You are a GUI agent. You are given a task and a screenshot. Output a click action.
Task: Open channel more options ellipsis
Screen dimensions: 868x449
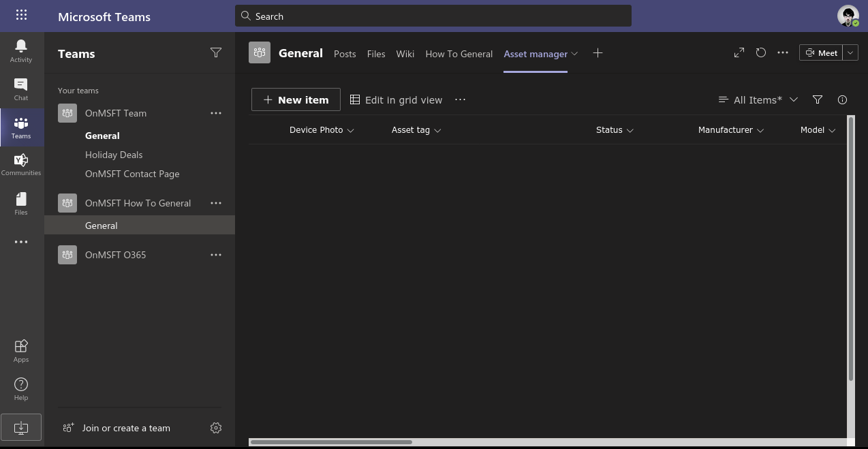click(x=783, y=52)
